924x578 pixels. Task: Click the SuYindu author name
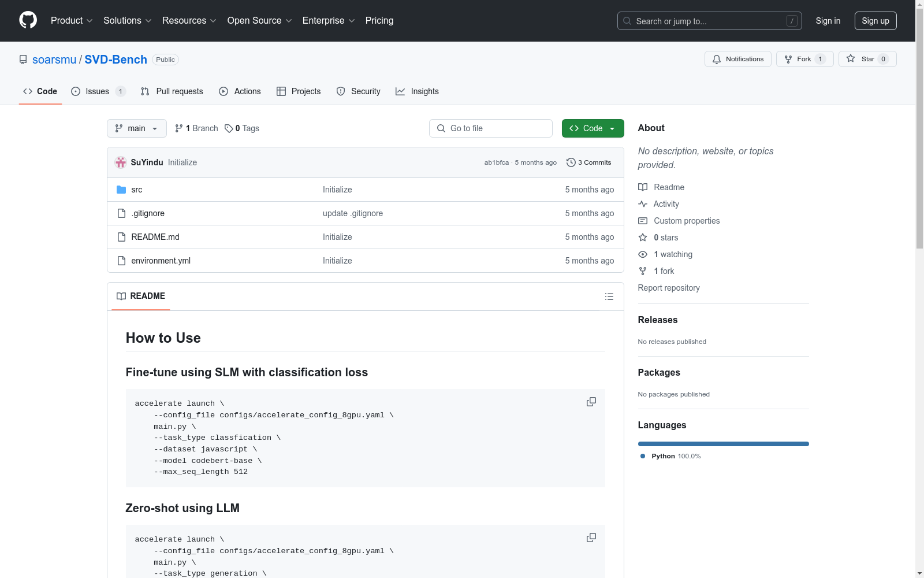tap(147, 162)
